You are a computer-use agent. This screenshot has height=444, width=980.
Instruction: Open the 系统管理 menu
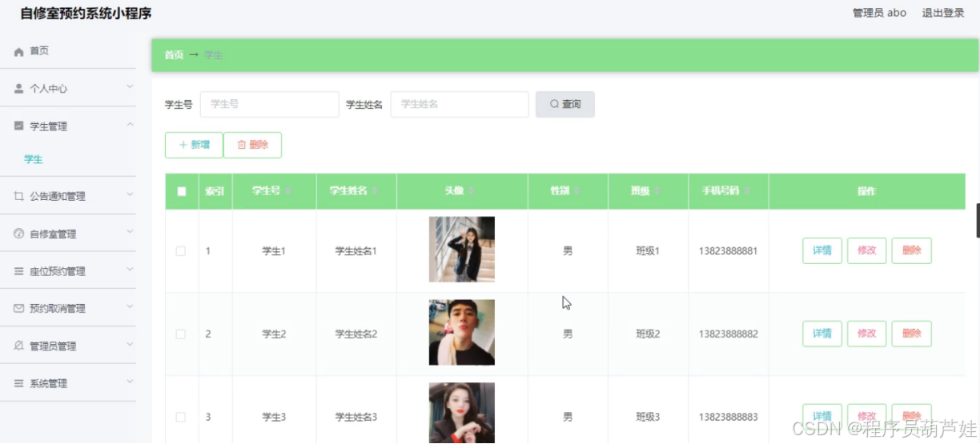(68, 383)
